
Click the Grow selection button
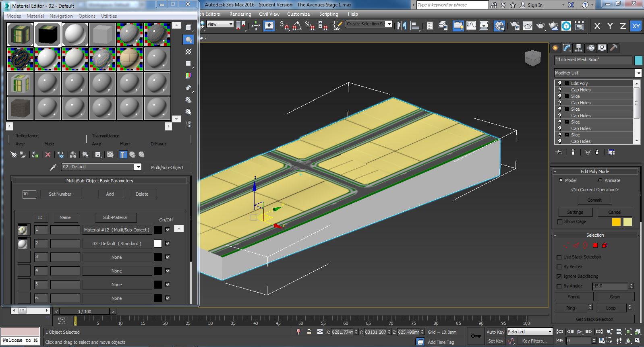click(615, 297)
